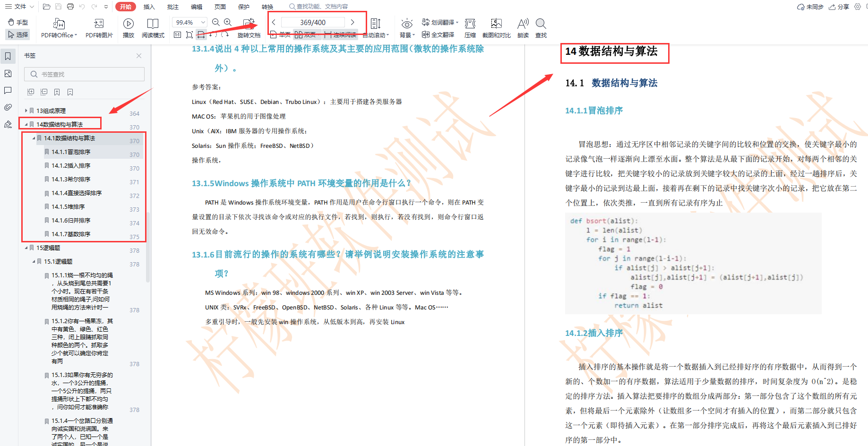Start 朗读 read-aloud feature
This screenshot has width=868, height=446.
coord(523,28)
